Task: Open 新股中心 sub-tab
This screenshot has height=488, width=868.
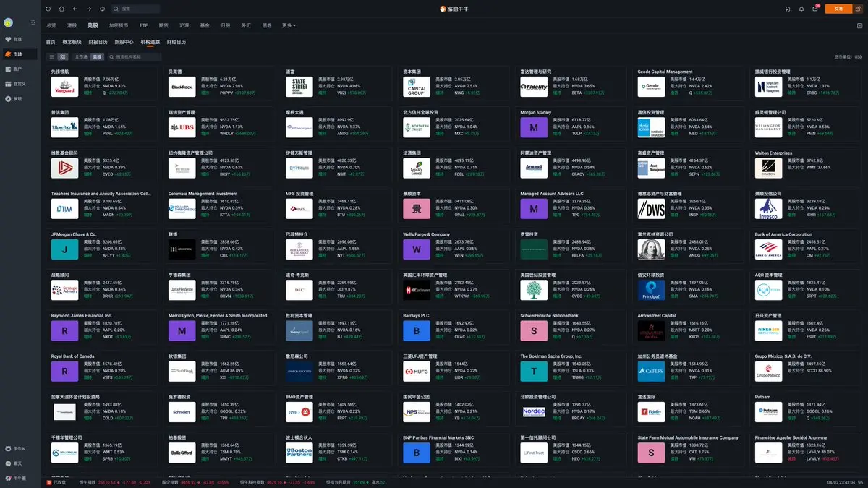Action: (x=124, y=42)
